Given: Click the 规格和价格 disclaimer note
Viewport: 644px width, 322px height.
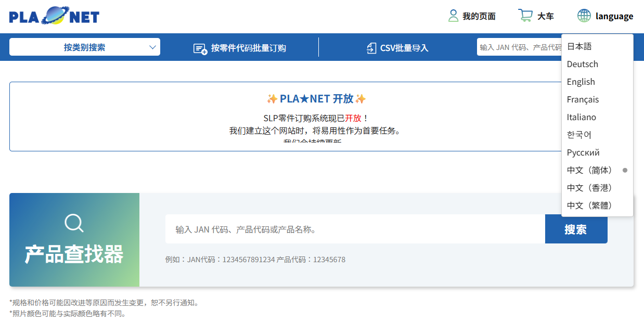Looking at the screenshot, I should pyautogui.click(x=104, y=303).
